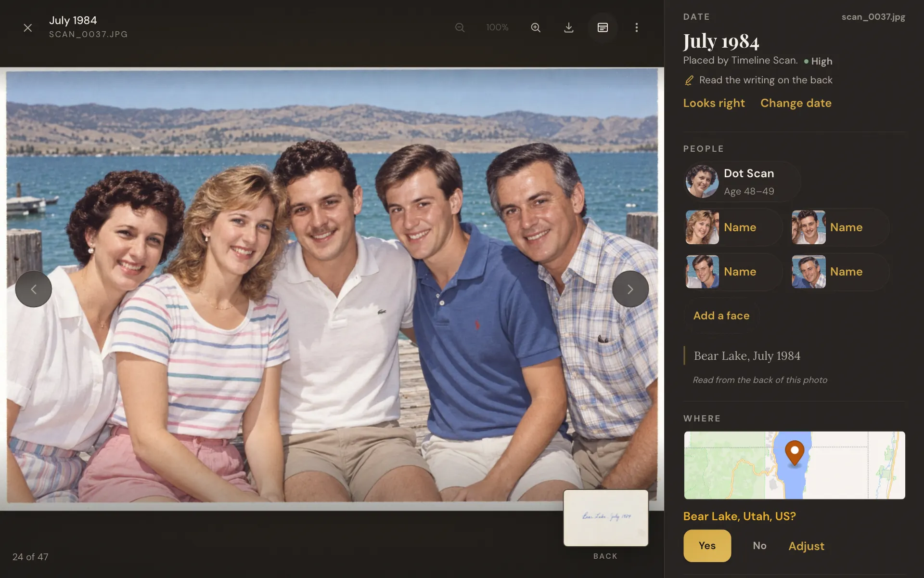Click the 100% zoom level
This screenshot has height=578, width=924.
click(x=497, y=27)
